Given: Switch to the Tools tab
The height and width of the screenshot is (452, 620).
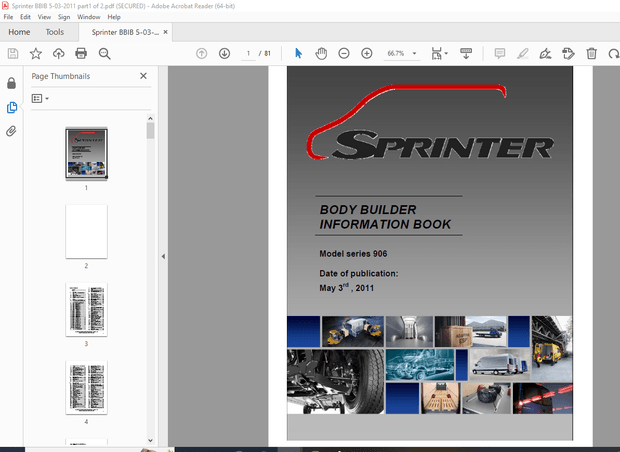Looking at the screenshot, I should click(55, 32).
